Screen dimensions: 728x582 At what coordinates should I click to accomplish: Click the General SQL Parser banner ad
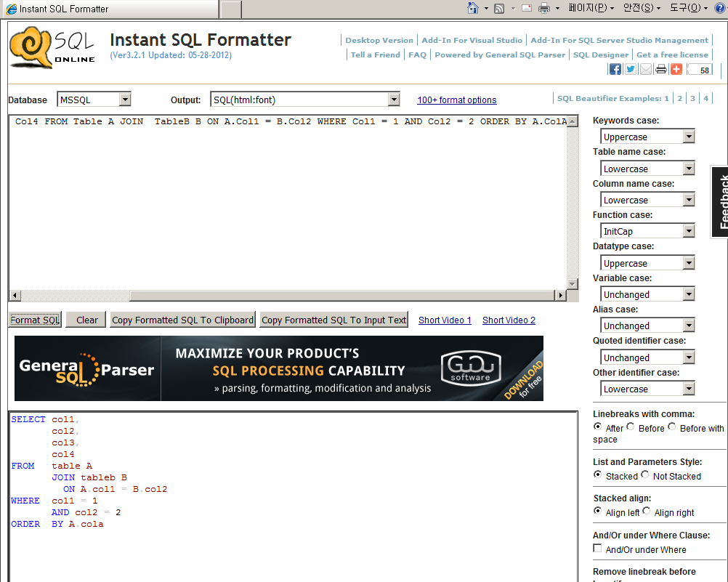(279, 368)
